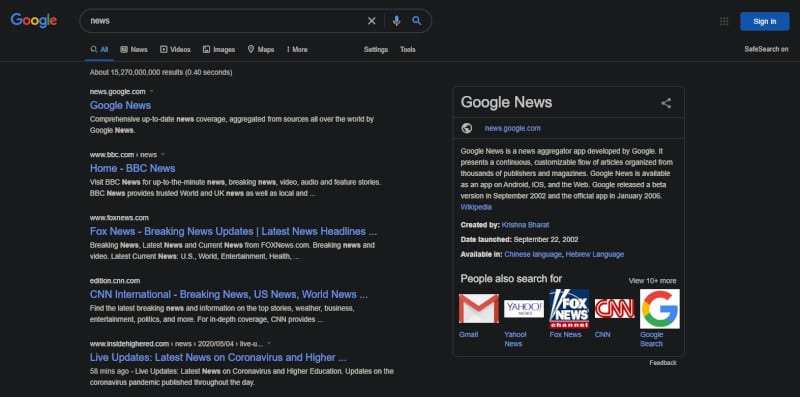The image size is (800, 397).
Task: Open the Wikipedia source link
Action: coord(476,207)
